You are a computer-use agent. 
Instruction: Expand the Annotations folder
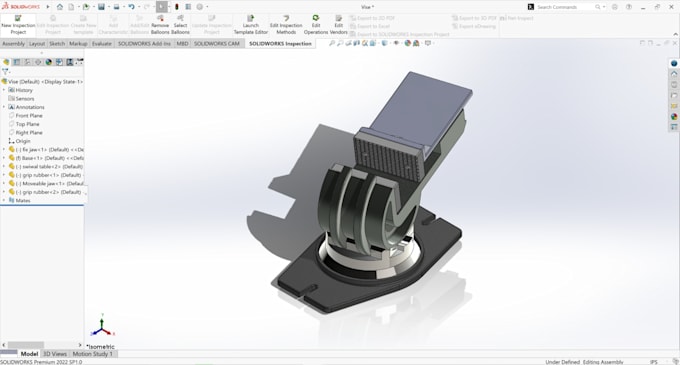[4, 107]
